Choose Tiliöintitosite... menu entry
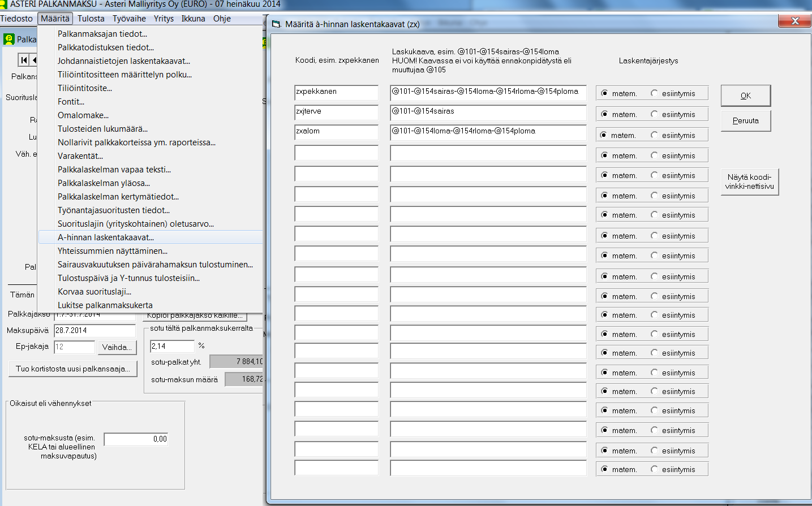 (x=151, y=88)
